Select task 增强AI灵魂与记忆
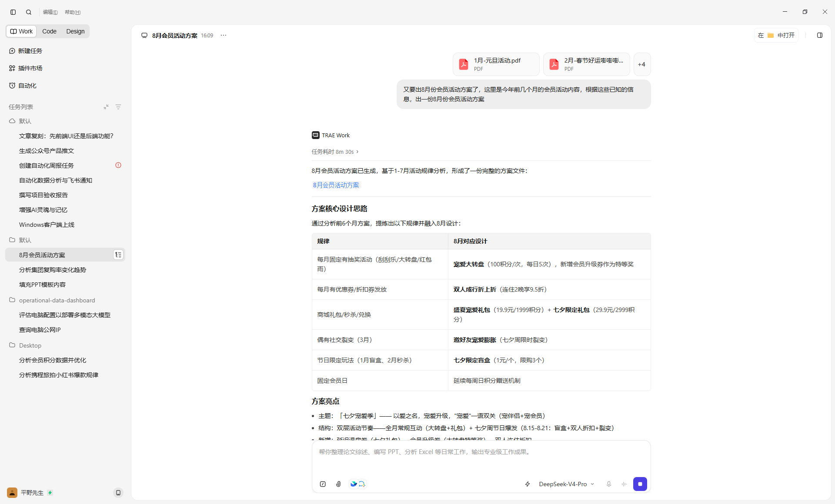This screenshot has height=504, width=835. coord(65,210)
